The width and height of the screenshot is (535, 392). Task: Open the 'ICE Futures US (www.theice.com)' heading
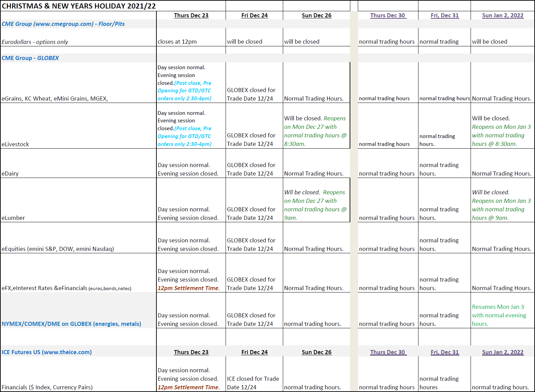(47, 352)
